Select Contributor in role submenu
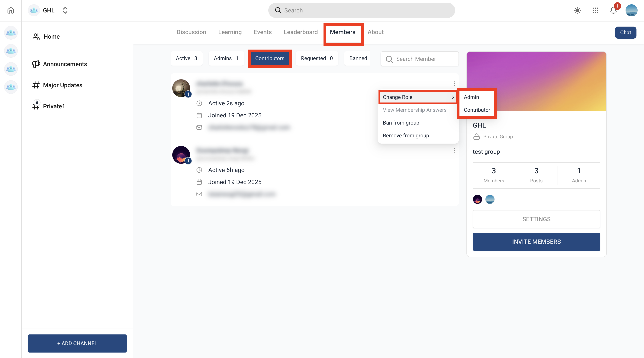 click(477, 110)
